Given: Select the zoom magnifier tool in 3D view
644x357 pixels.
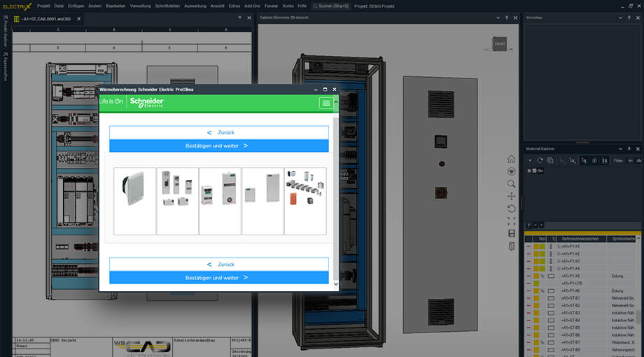Looking at the screenshot, I should [x=512, y=183].
